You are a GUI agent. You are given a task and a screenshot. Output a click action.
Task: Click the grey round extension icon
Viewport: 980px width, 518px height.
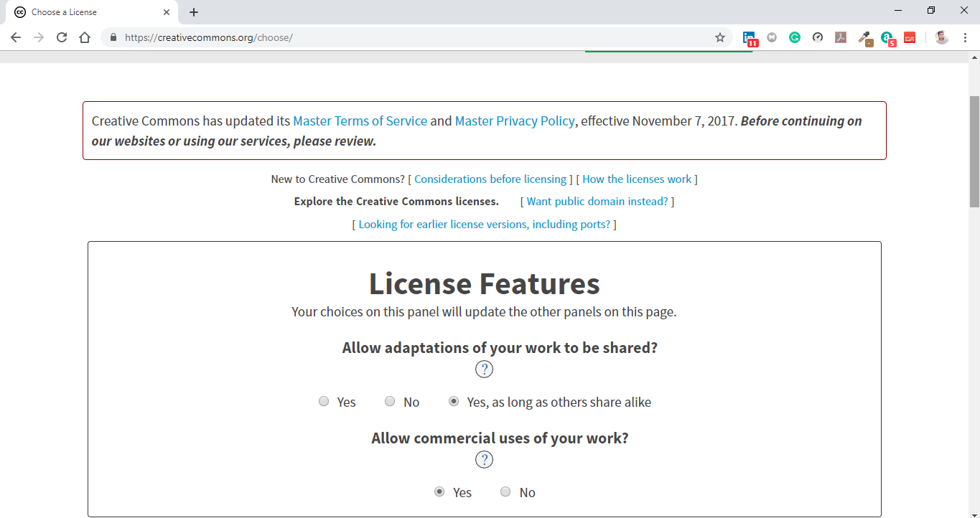(772, 37)
